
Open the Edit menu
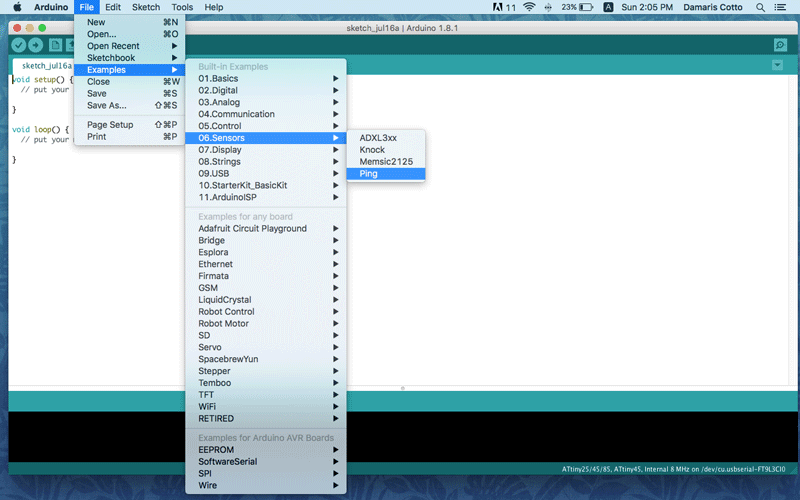(113, 7)
